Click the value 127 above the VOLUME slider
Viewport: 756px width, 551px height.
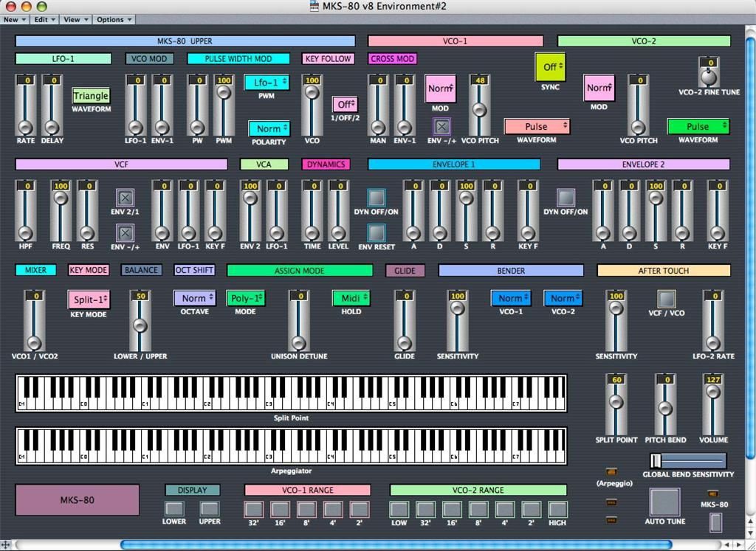[x=713, y=380]
